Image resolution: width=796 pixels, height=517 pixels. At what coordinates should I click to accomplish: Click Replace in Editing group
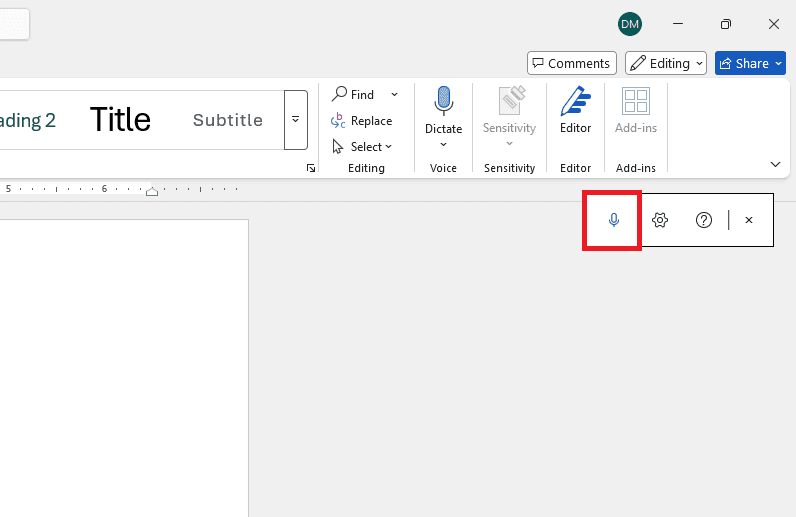(361, 121)
